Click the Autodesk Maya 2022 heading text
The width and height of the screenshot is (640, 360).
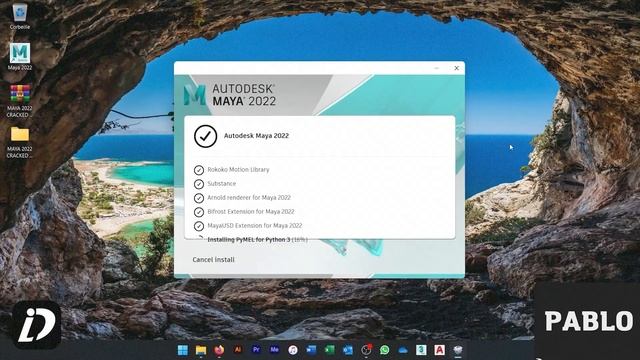[256, 136]
